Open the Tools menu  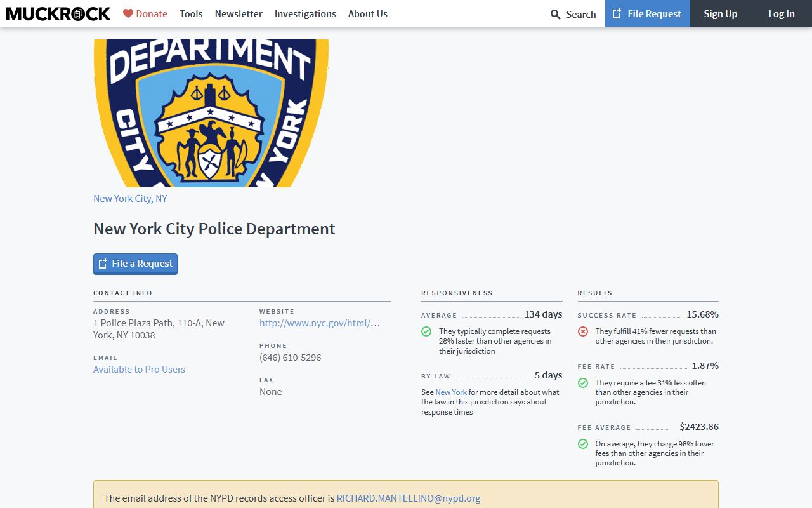[x=191, y=13]
